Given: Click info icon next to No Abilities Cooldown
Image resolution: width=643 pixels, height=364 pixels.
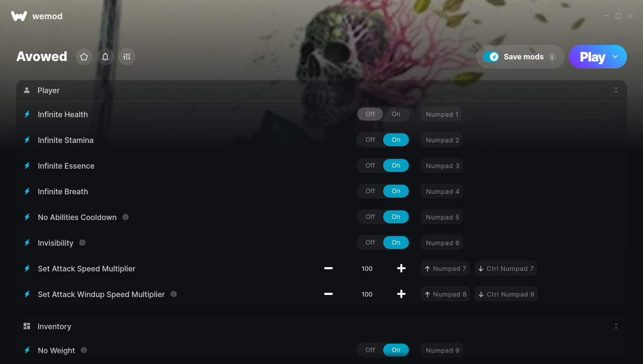Looking at the screenshot, I should tap(125, 217).
